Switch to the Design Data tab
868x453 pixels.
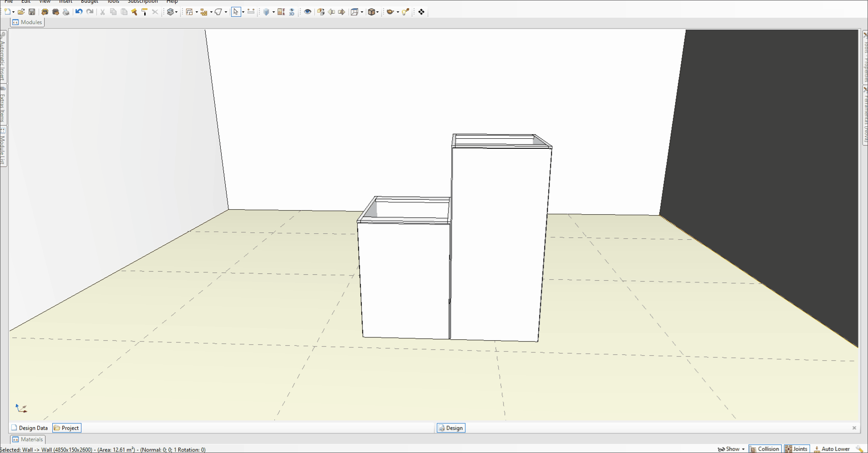30,428
